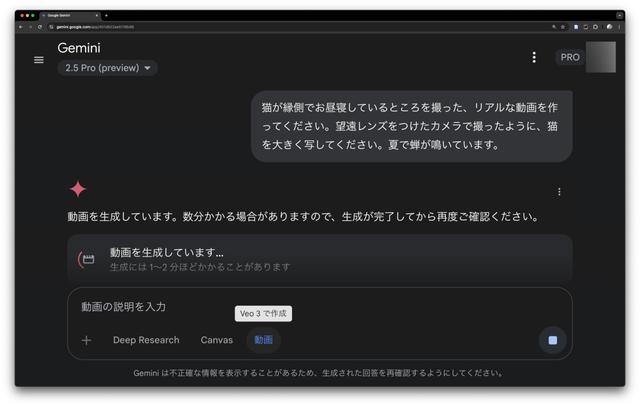
Task: Open a new browser tab
Action: (x=106, y=16)
